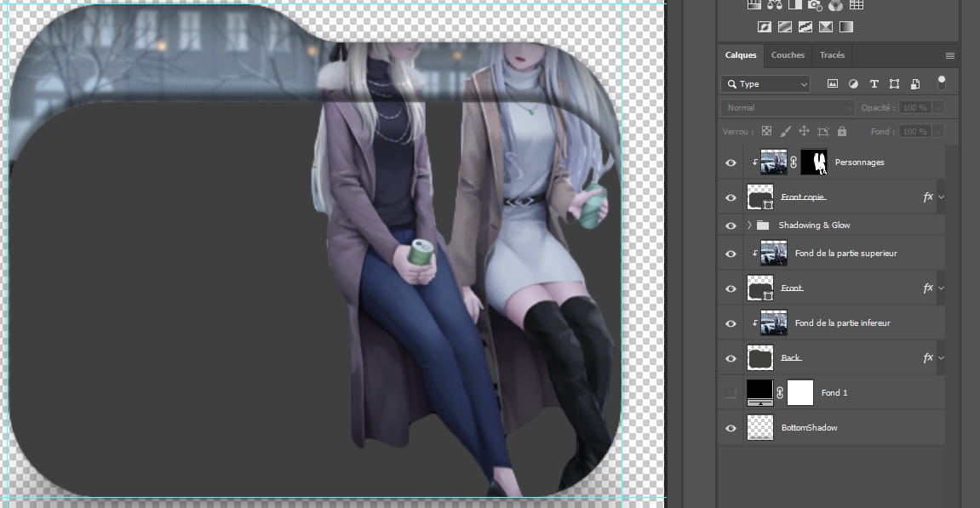Select the white mask thumbnail of Fond 1
The image size is (980, 508).
point(800,392)
